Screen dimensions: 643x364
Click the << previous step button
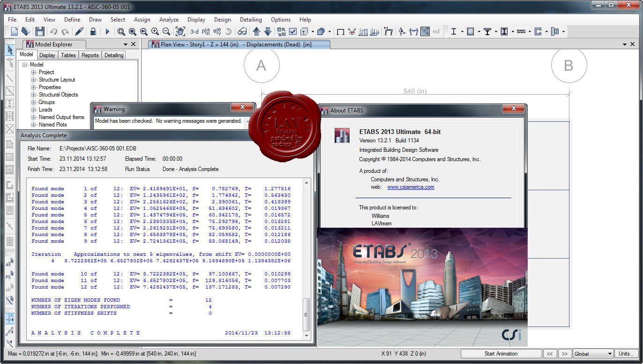coord(550,354)
